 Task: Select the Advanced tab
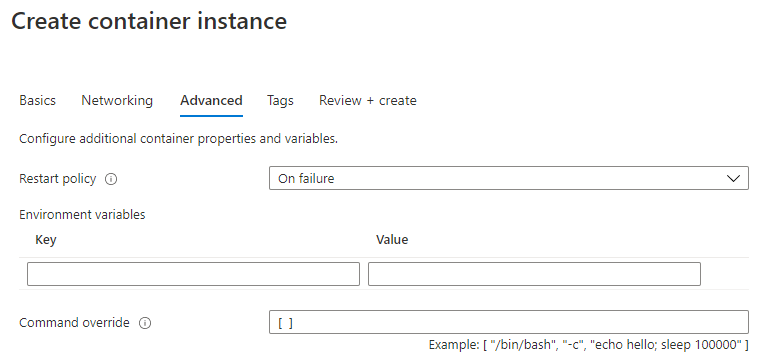point(211,101)
